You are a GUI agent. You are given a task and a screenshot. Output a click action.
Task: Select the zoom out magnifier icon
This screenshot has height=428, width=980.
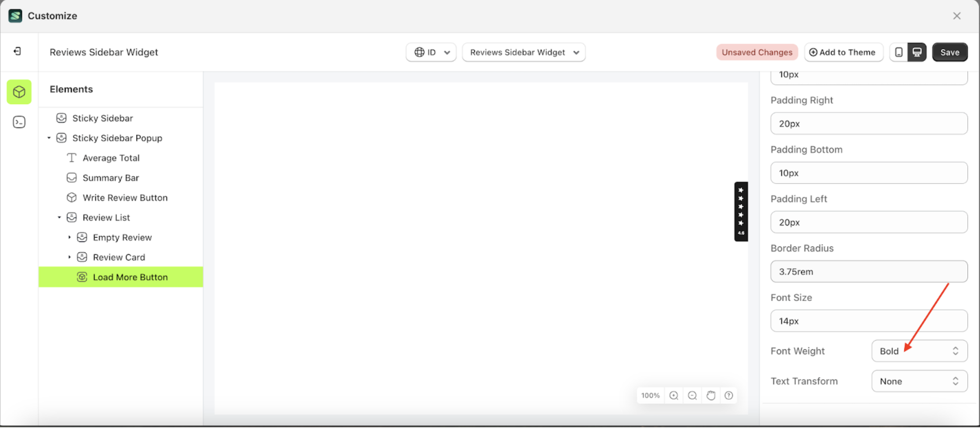pyautogui.click(x=692, y=395)
